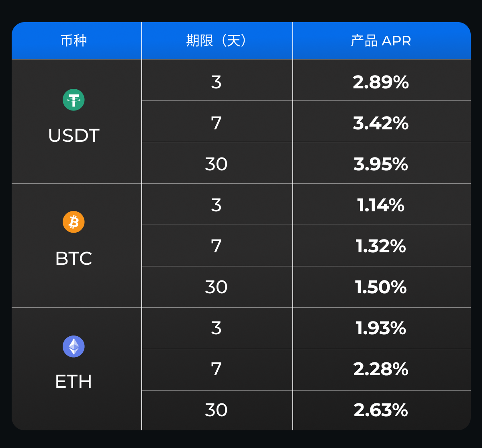Image resolution: width=482 pixels, height=448 pixels.
Task: Pick the BTC 1.50% APR value
Action: click(381, 287)
